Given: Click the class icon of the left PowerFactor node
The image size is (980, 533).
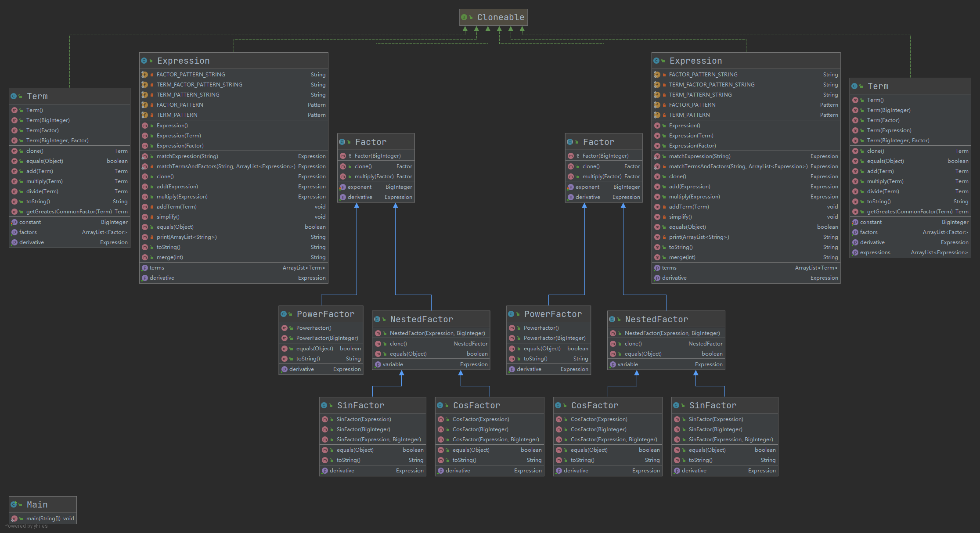Looking at the screenshot, I should point(284,314).
